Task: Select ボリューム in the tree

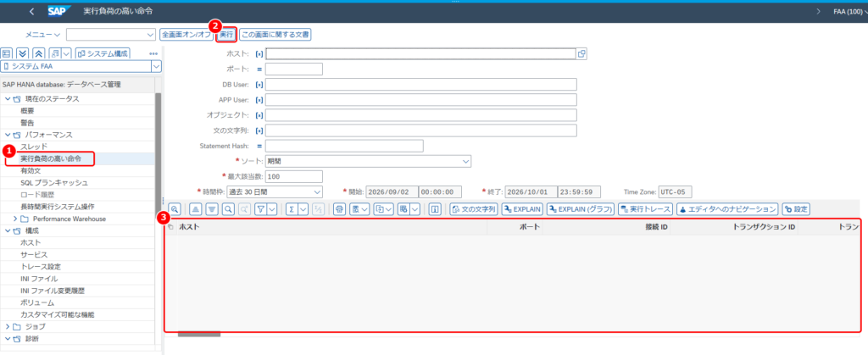Action: tap(37, 302)
